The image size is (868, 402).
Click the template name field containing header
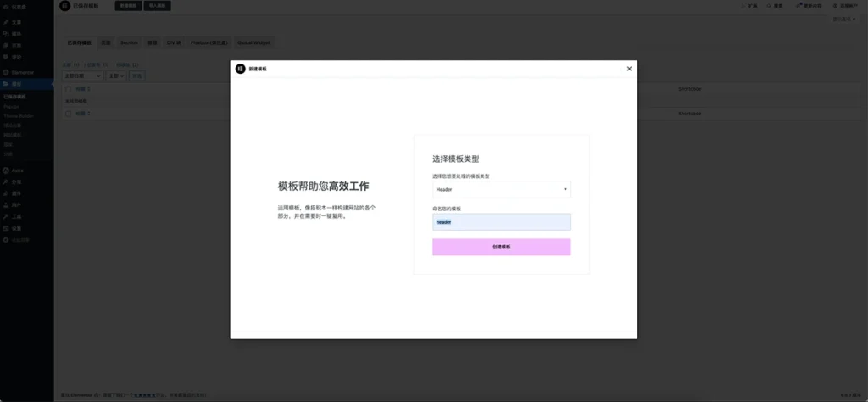click(501, 221)
